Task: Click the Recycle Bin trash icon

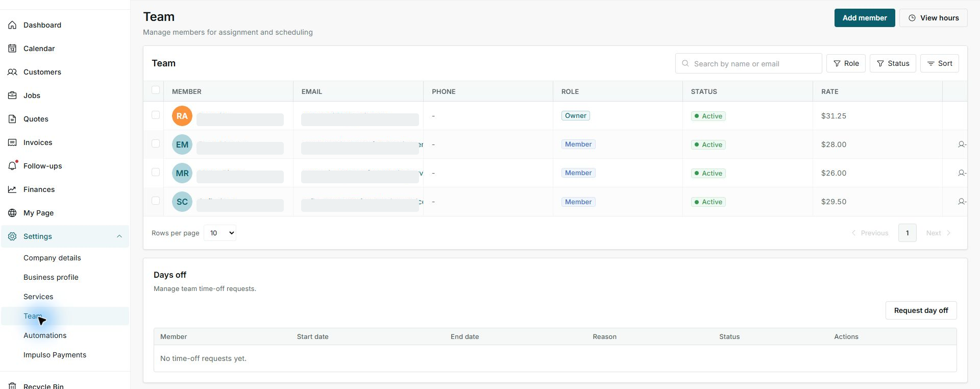Action: tap(12, 386)
